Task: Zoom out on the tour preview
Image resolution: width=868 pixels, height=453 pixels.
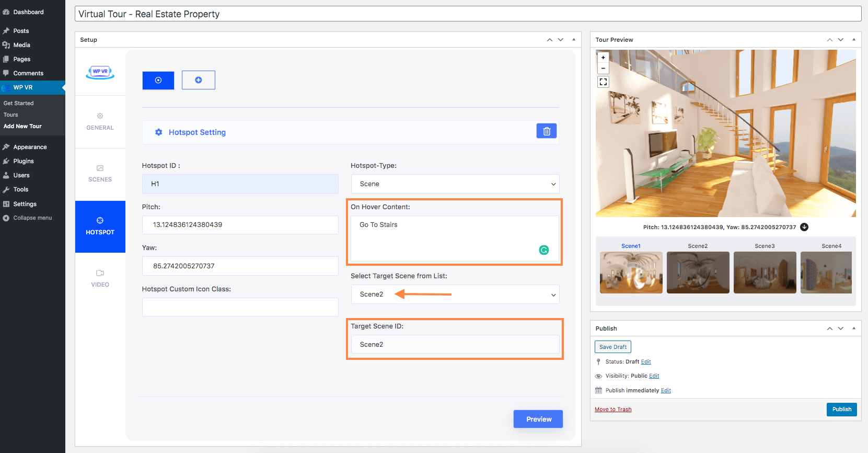Action: coord(603,69)
